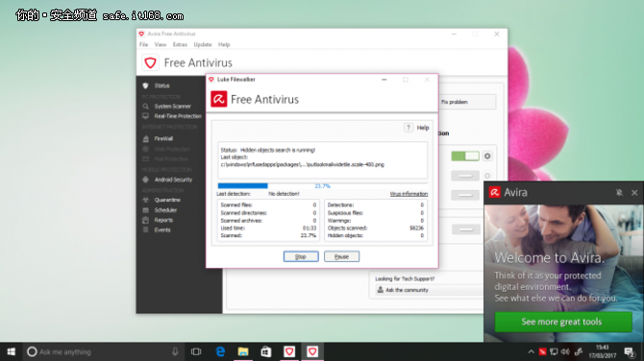This screenshot has width=644, height=361.
Task: Select the Quarantine sidebar item
Action: point(167,201)
